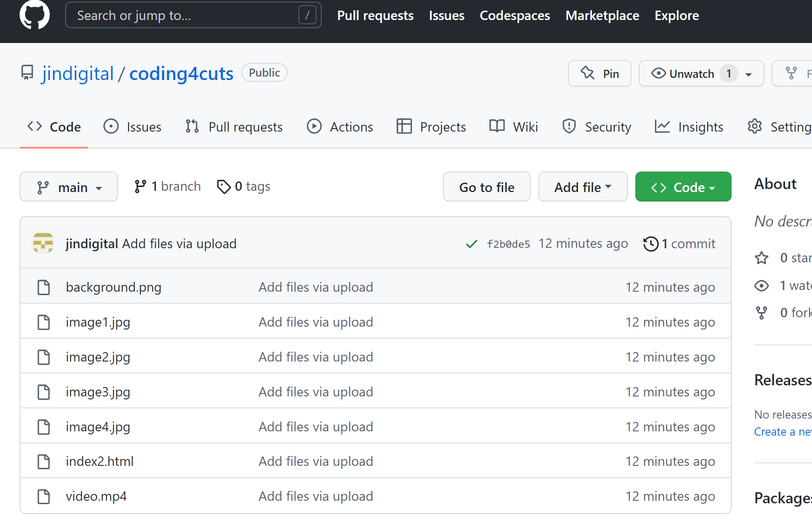812x528 pixels.
Task: Open the image3.jpg file
Action: tap(98, 392)
